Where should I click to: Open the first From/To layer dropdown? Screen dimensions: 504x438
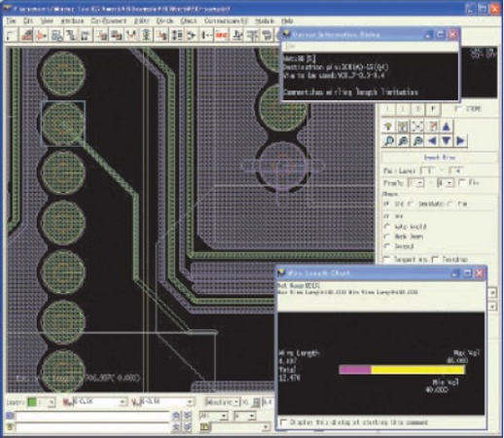point(415,183)
